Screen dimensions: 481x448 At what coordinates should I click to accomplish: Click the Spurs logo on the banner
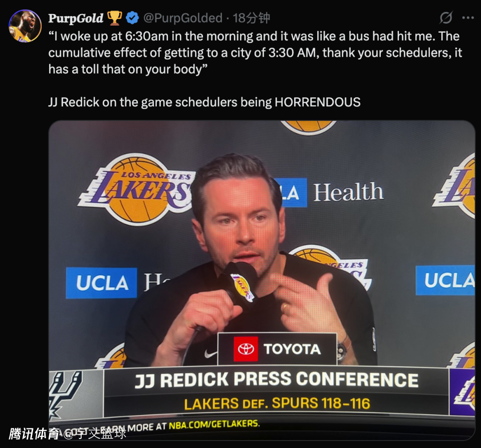pos(66,394)
